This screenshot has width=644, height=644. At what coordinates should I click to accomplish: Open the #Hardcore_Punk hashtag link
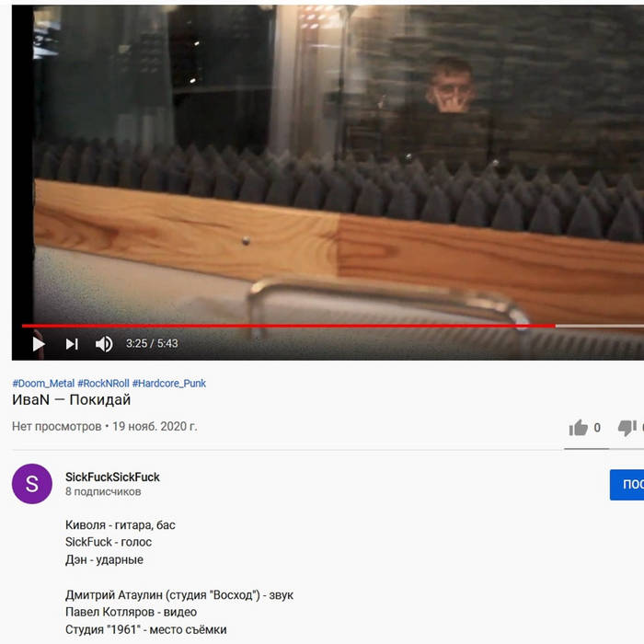pyautogui.click(x=168, y=384)
